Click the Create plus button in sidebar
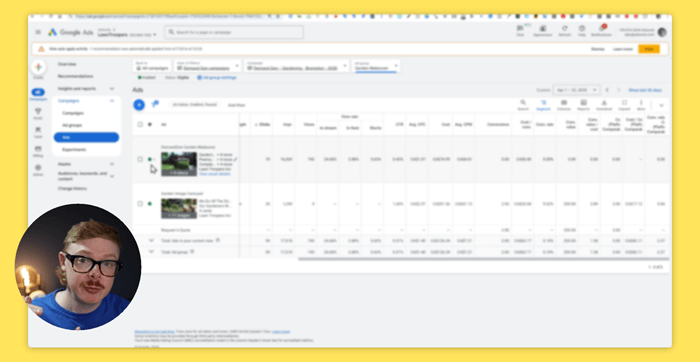Screen dimensions: 700x362 (38, 67)
